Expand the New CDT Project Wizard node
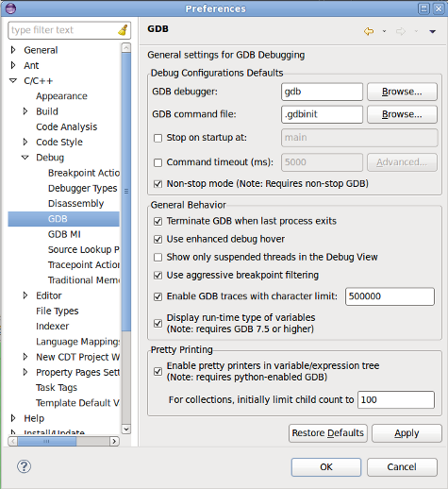448x489 pixels. tap(25, 357)
